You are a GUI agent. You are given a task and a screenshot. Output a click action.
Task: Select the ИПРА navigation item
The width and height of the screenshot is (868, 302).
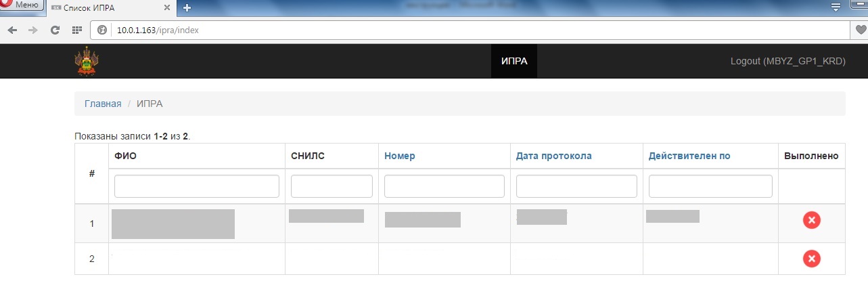point(513,61)
